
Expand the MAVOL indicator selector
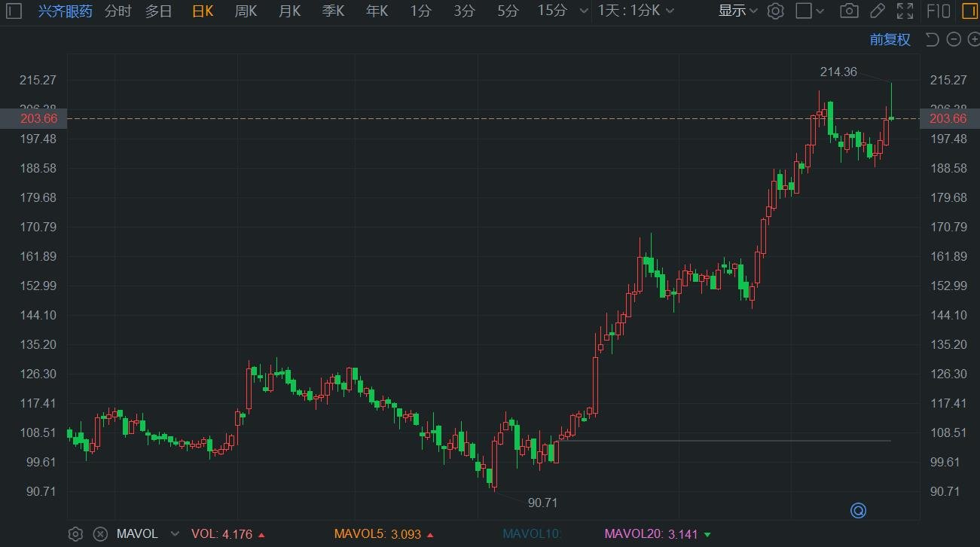pyautogui.click(x=175, y=534)
